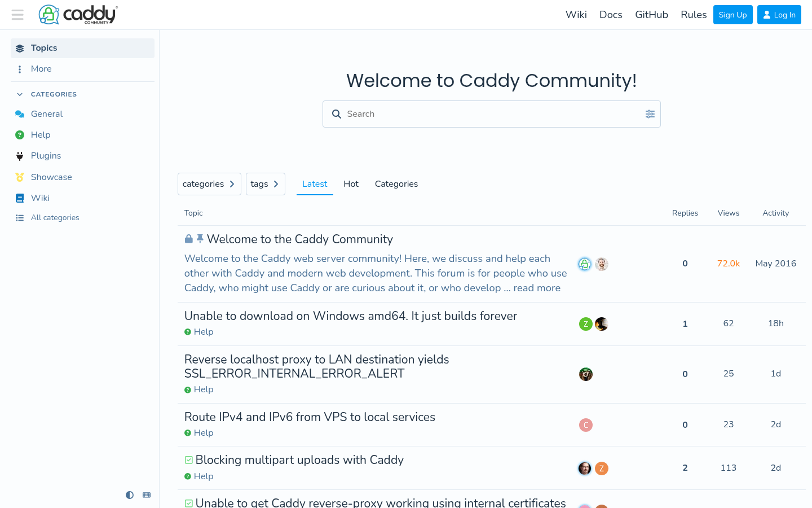Open keyboard shortcuts icon at sidebar bottom

tap(147, 495)
